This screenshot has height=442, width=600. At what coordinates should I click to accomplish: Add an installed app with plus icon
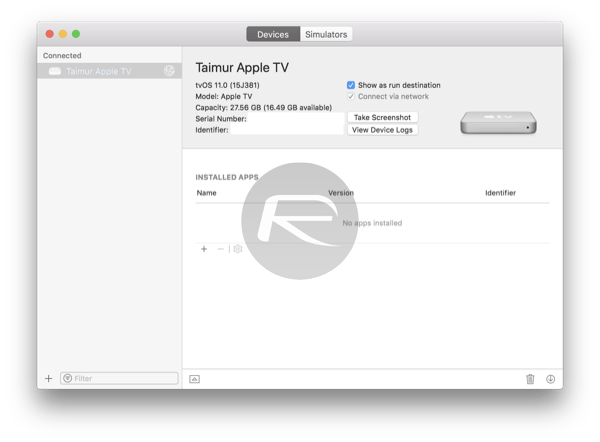click(204, 249)
